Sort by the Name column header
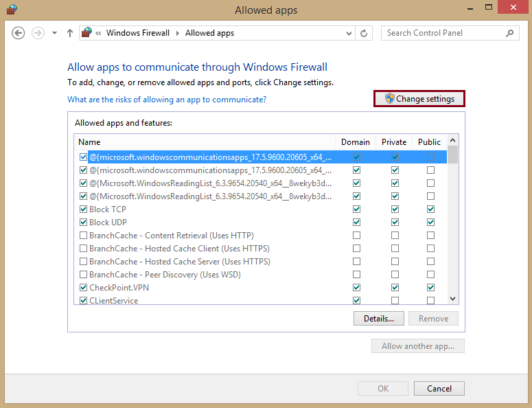Viewport: 532px width, 408px height. [205, 142]
